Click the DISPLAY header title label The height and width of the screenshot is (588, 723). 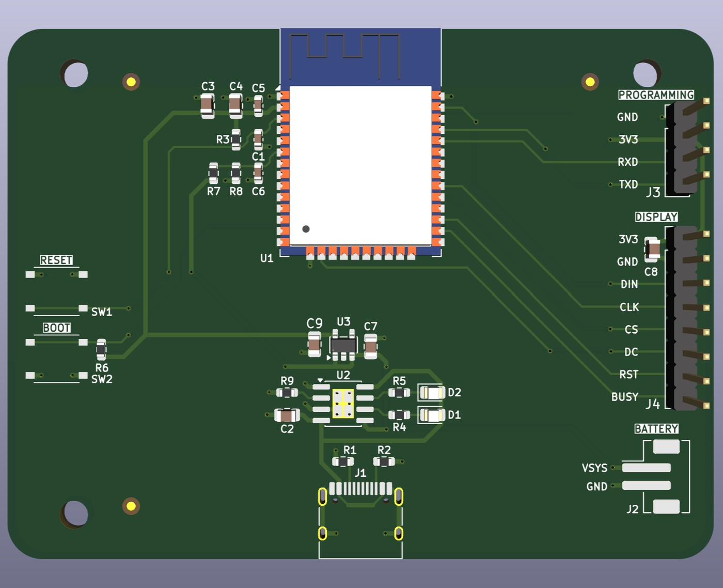click(x=656, y=217)
